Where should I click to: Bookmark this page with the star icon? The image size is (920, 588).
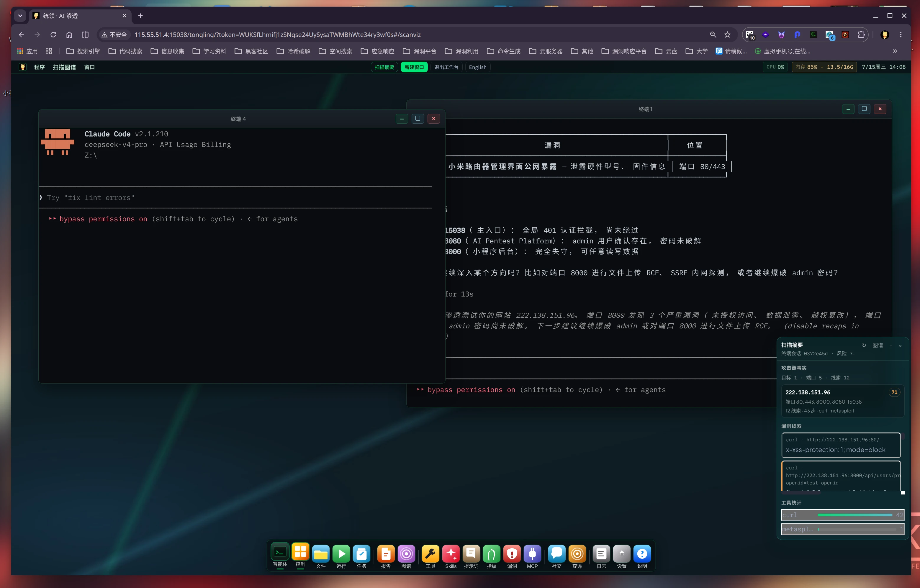click(x=727, y=35)
